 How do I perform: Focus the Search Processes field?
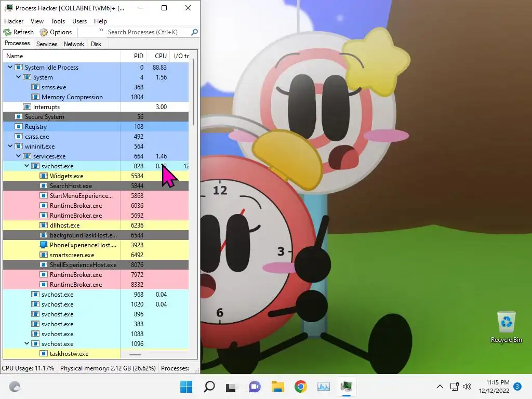point(149,32)
